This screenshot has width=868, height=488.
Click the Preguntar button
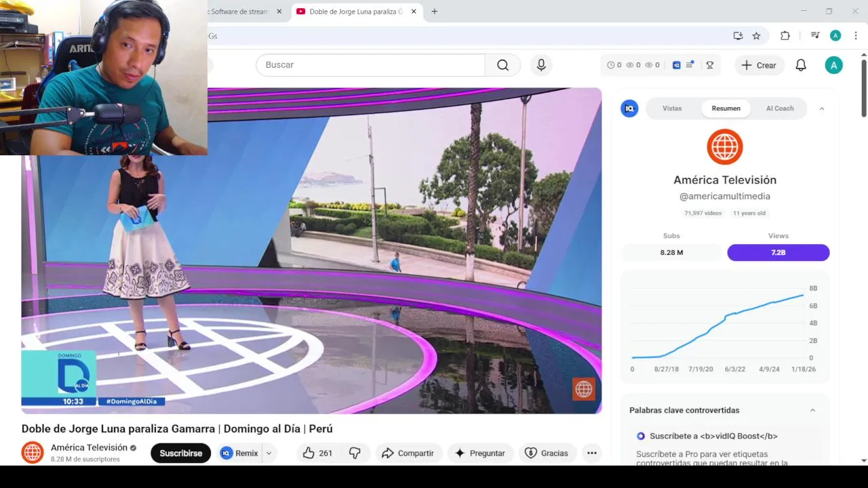tap(479, 453)
